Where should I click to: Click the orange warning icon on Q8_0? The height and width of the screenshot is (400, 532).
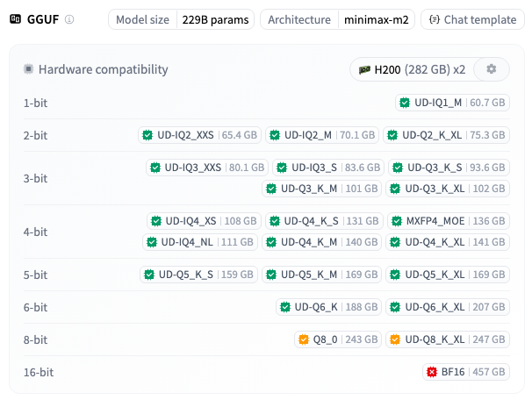(x=304, y=339)
